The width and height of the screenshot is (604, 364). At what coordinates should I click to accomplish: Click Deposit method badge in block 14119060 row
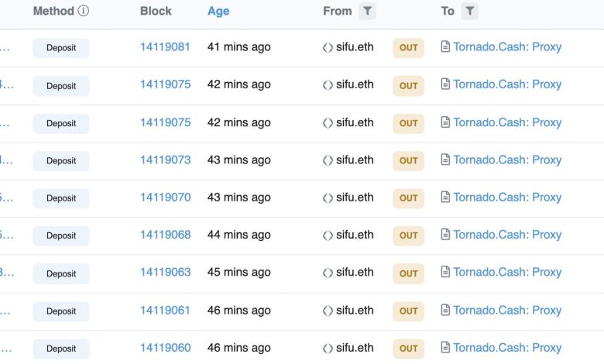pos(61,349)
